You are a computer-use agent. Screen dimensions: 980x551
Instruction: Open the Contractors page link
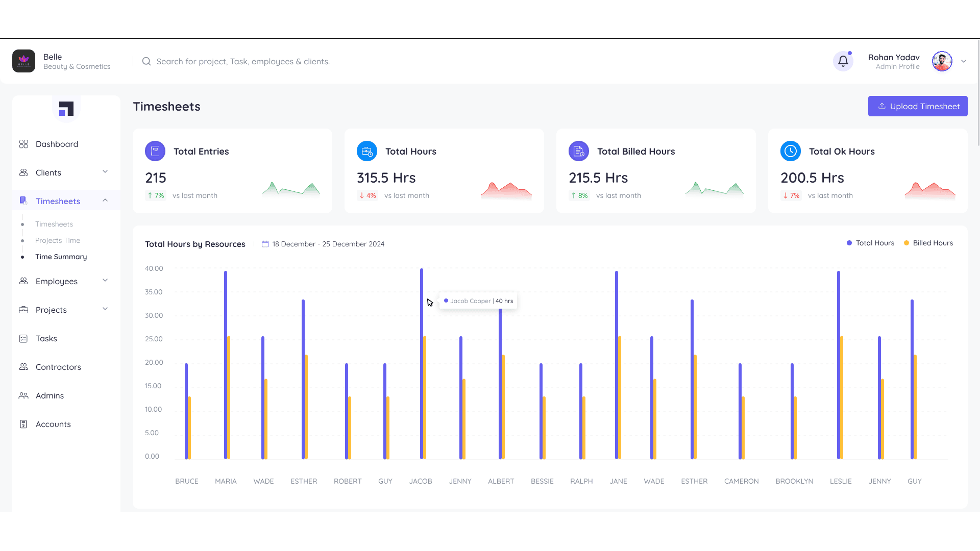click(x=58, y=367)
